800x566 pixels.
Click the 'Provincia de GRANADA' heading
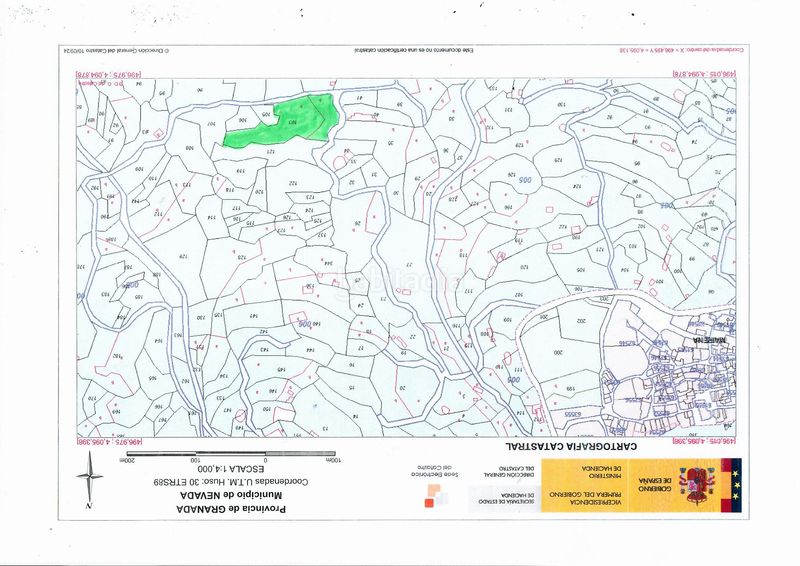tap(231, 509)
